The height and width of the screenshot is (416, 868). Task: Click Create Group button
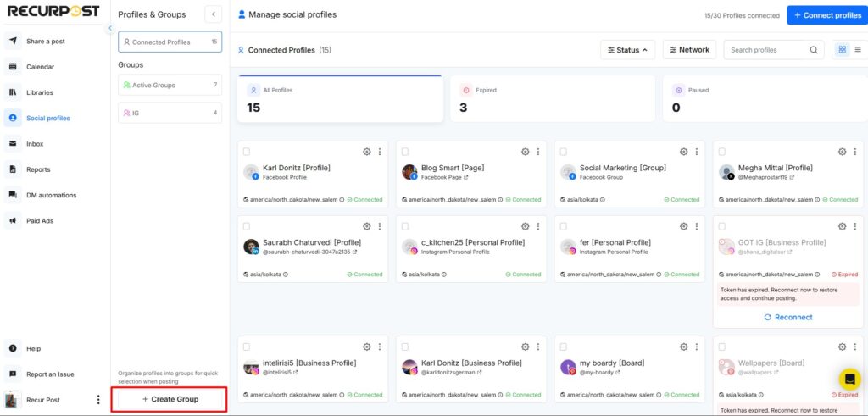point(170,399)
